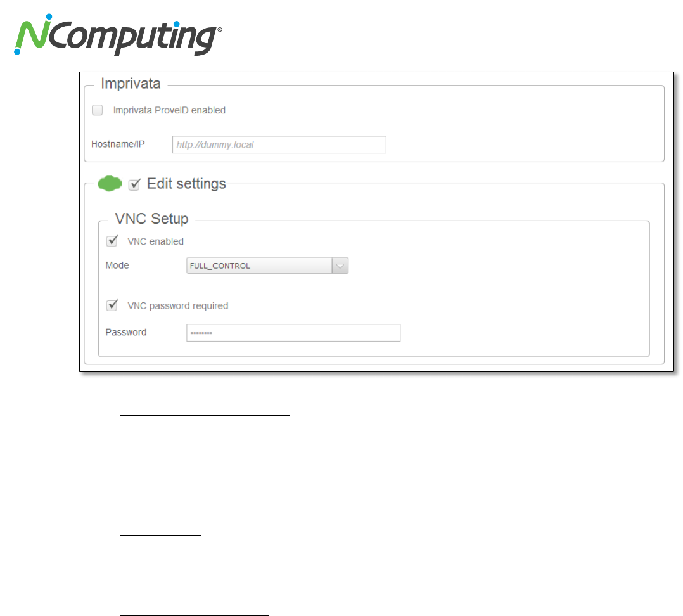Enable the Imprivata ProveID checkbox
Image resolution: width=683 pixels, height=616 pixels.
point(98,110)
